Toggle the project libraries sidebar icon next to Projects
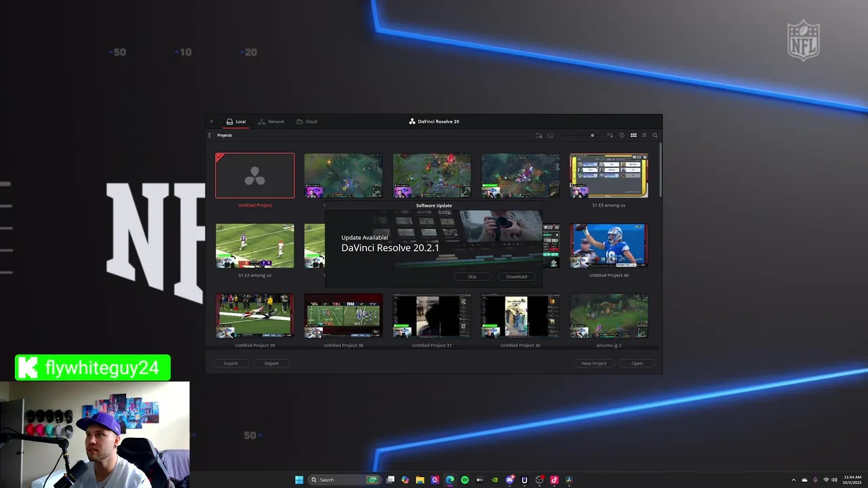This screenshot has width=868, height=488. coord(210,136)
